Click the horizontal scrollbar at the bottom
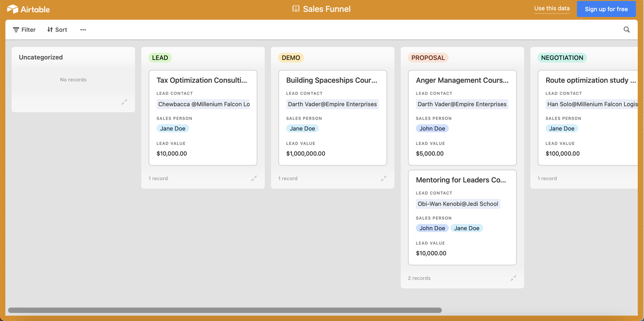Image resolution: width=644 pixels, height=321 pixels. (x=225, y=310)
